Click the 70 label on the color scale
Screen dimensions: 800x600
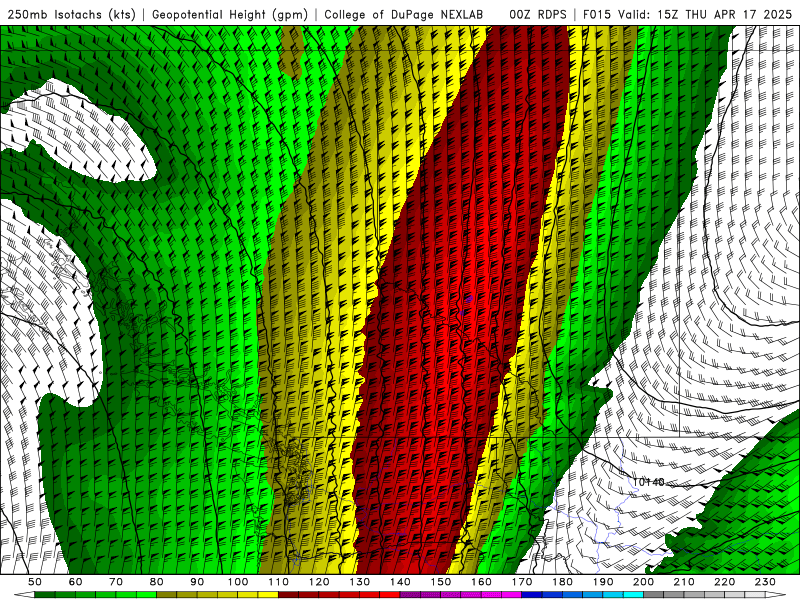point(116,582)
